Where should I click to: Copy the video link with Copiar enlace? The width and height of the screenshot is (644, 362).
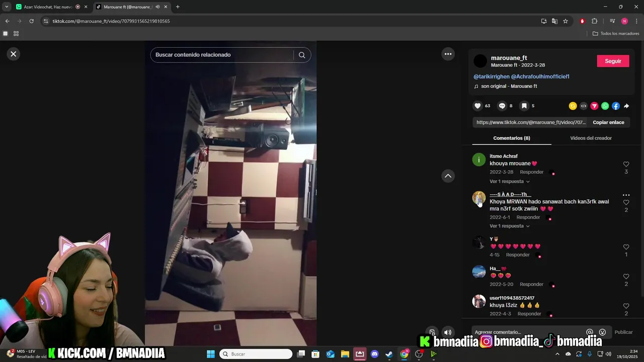[x=608, y=122]
